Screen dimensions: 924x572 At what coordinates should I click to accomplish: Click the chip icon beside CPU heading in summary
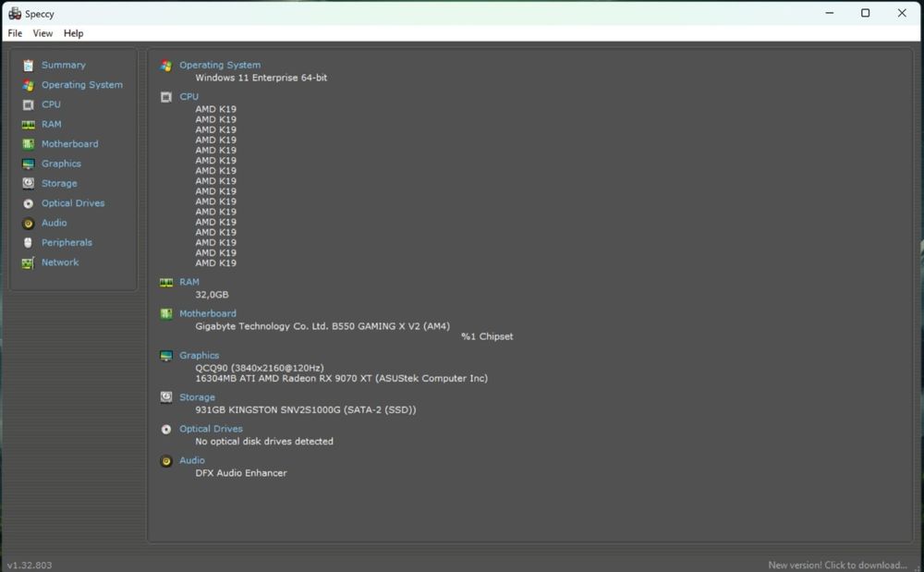pyautogui.click(x=166, y=97)
